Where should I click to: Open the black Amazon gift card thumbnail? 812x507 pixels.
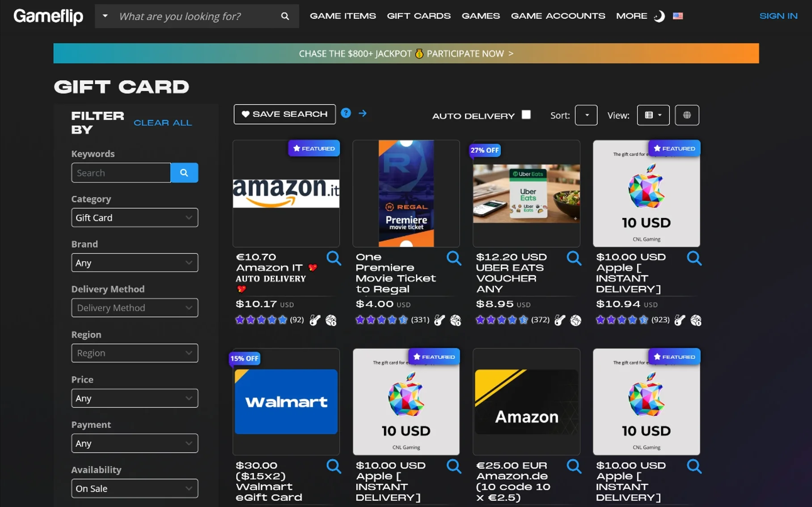[x=526, y=401]
